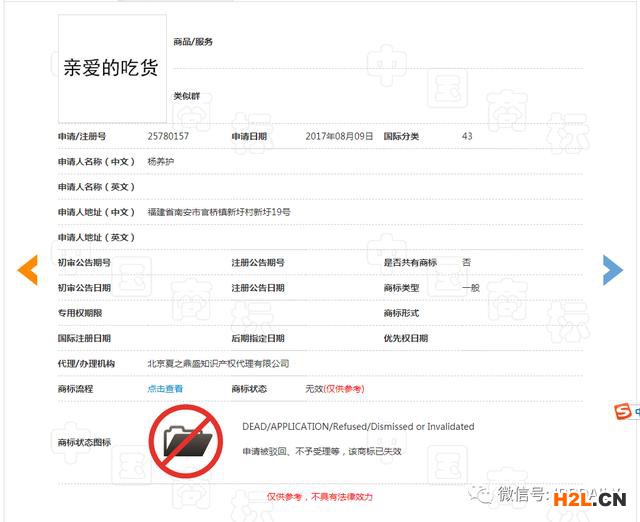
Task: Click the 申请被驳回 status explanation text
Action: click(x=321, y=452)
